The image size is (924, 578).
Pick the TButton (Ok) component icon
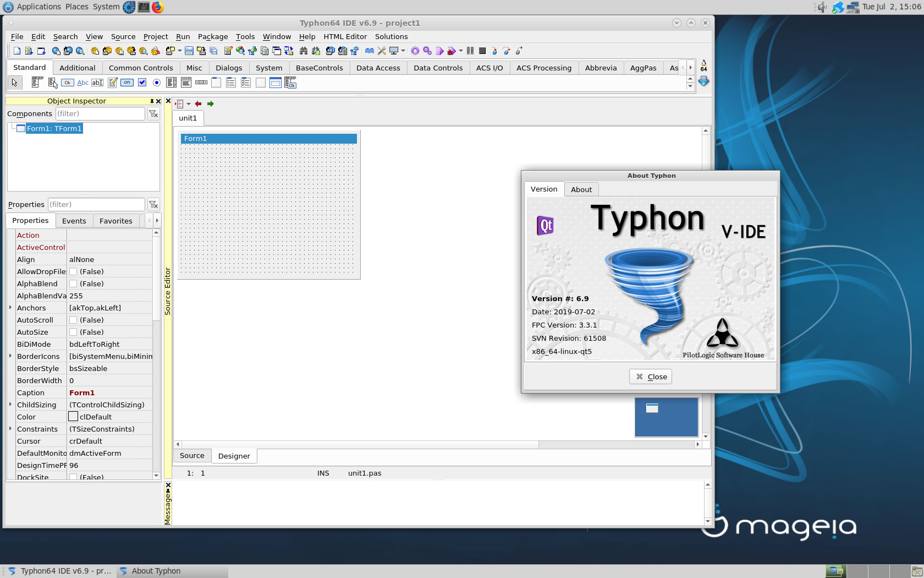click(68, 83)
